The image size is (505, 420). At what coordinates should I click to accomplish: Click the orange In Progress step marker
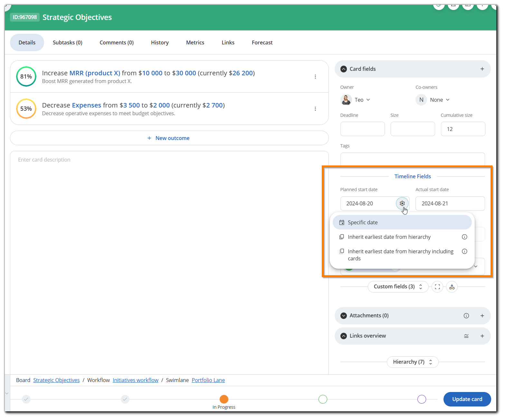pos(224,399)
